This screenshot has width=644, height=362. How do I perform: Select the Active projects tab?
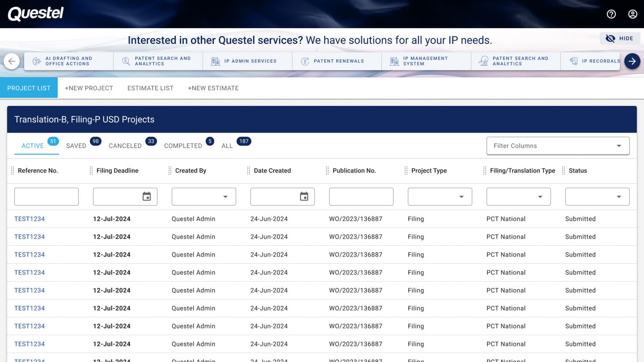[37, 145]
